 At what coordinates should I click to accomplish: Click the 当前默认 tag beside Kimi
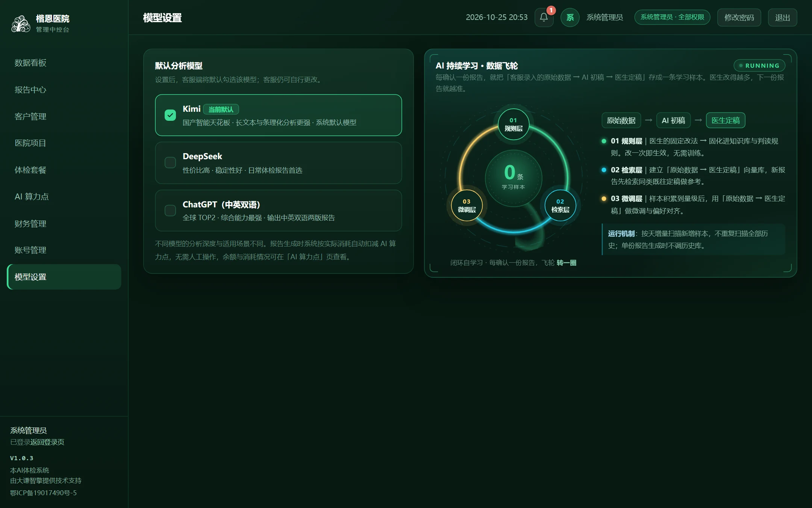point(221,109)
